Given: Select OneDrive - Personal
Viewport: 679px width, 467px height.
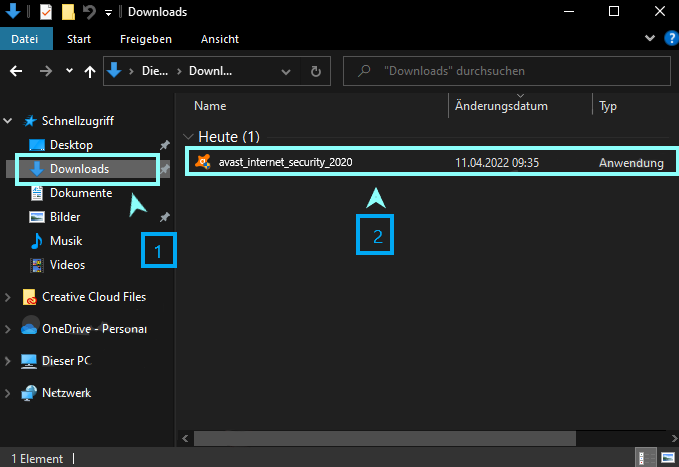Looking at the screenshot, I should (x=94, y=329).
